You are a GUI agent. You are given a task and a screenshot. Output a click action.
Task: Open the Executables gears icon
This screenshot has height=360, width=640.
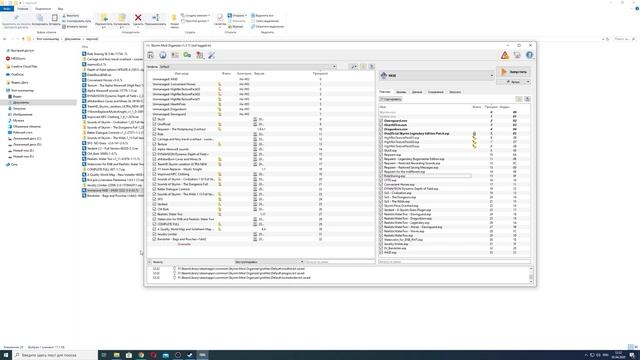pos(187,55)
